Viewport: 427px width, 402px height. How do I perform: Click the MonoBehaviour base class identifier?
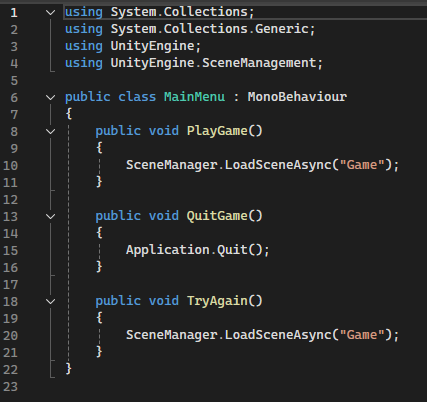tap(297, 97)
